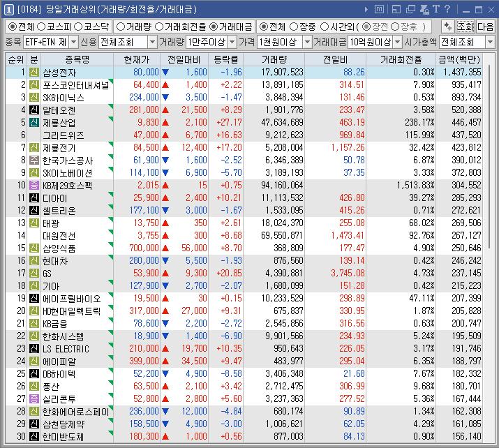Select the 코스피 radio button
Screen dimensions: 499x448
[41, 27]
